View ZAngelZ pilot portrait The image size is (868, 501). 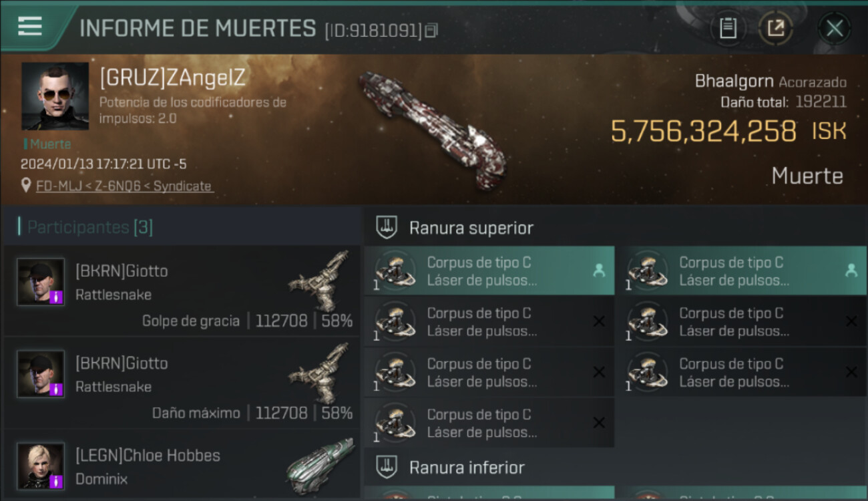pos(55,96)
